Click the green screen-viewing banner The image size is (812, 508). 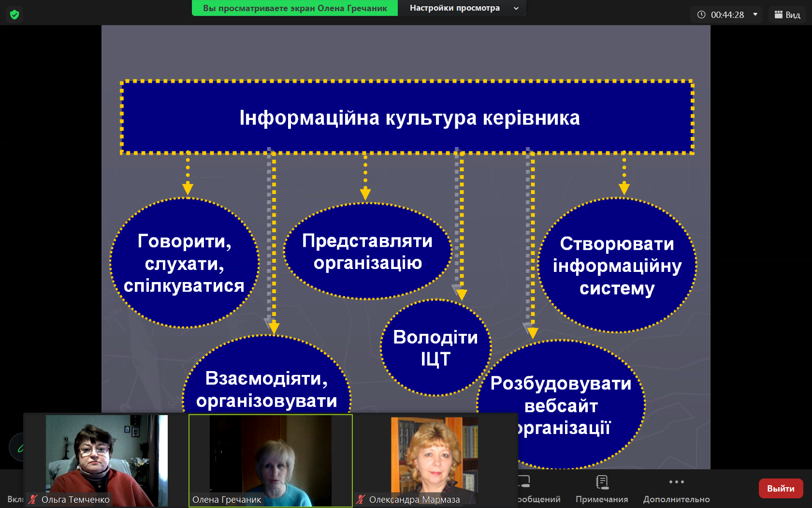[x=295, y=8]
